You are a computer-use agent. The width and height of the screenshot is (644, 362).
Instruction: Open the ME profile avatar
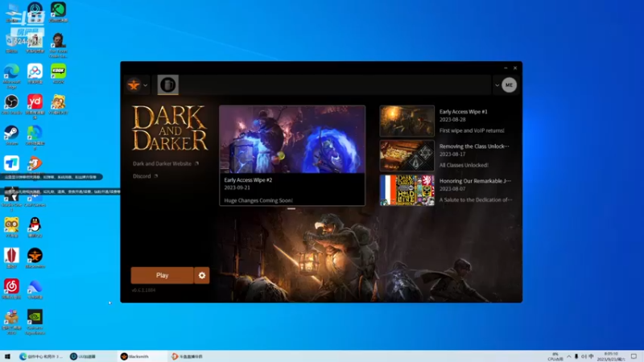tap(509, 85)
